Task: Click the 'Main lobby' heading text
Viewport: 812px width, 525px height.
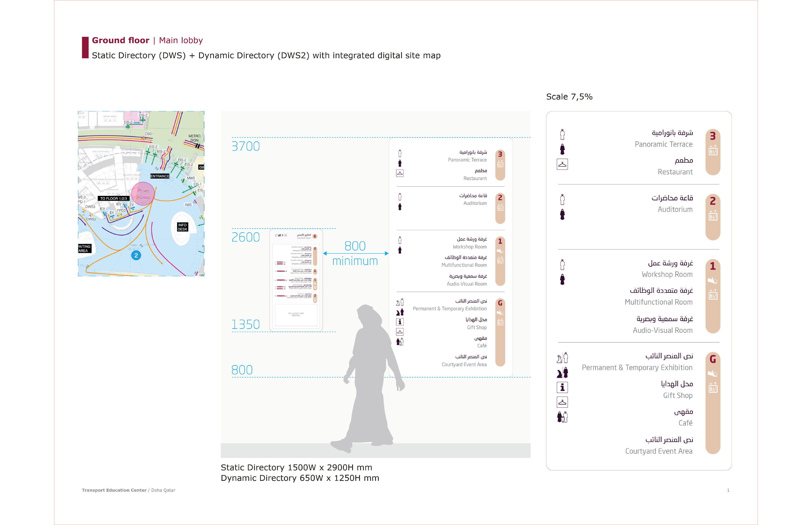Action: [181, 41]
